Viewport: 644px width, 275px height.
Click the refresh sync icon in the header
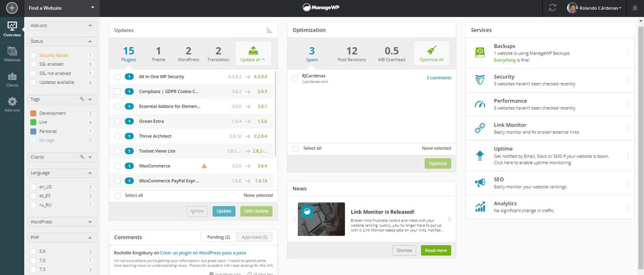click(x=553, y=8)
